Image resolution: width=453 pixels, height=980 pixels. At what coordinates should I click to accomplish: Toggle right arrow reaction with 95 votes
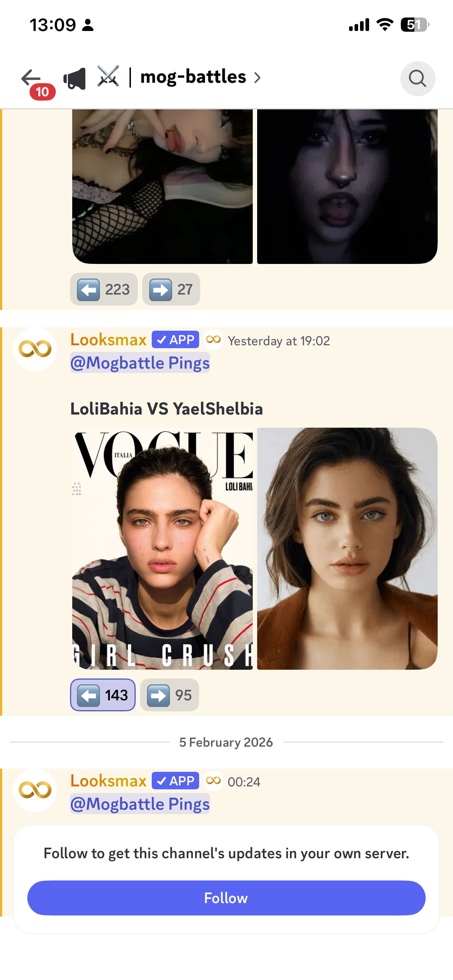[x=169, y=695]
